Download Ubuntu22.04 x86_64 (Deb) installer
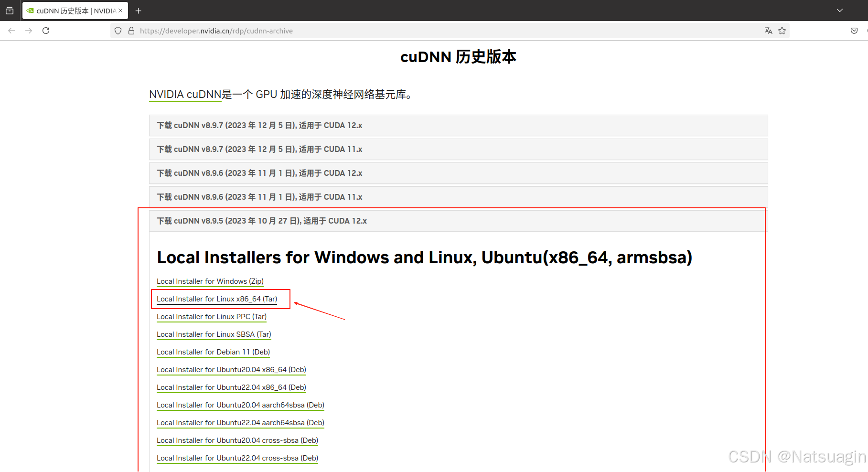This screenshot has height=472, width=868. (x=231, y=387)
